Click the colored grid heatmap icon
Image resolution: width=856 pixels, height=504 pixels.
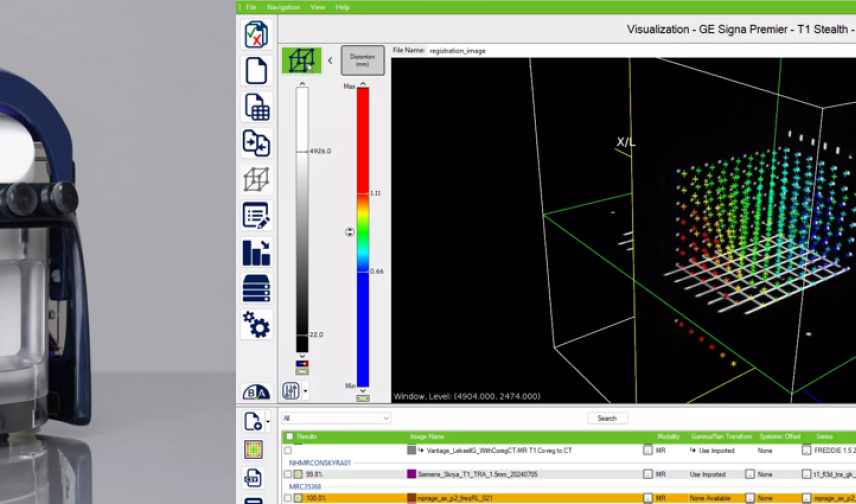point(253,450)
